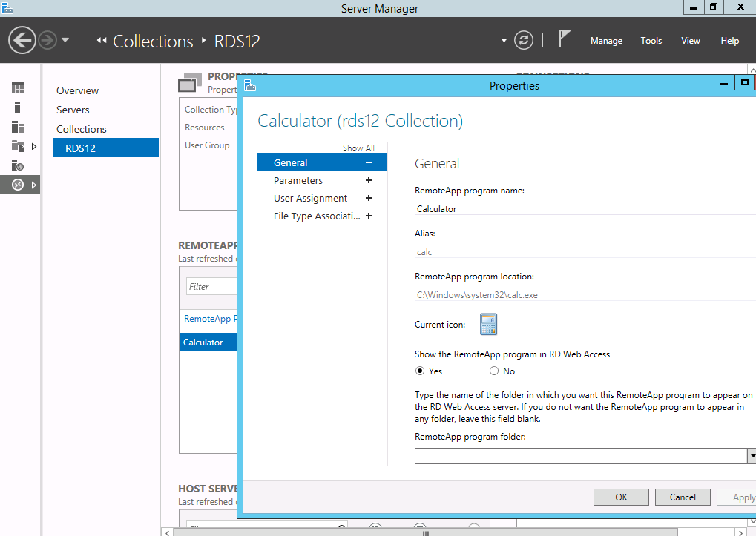The image size is (756, 536).
Task: Click the Collection Type property label
Action: coord(211,109)
